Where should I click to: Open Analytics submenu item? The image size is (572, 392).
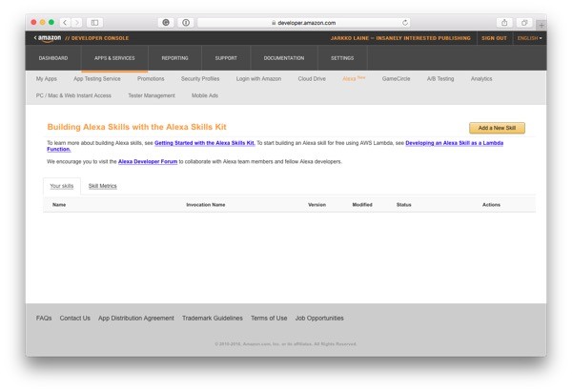pyautogui.click(x=481, y=78)
